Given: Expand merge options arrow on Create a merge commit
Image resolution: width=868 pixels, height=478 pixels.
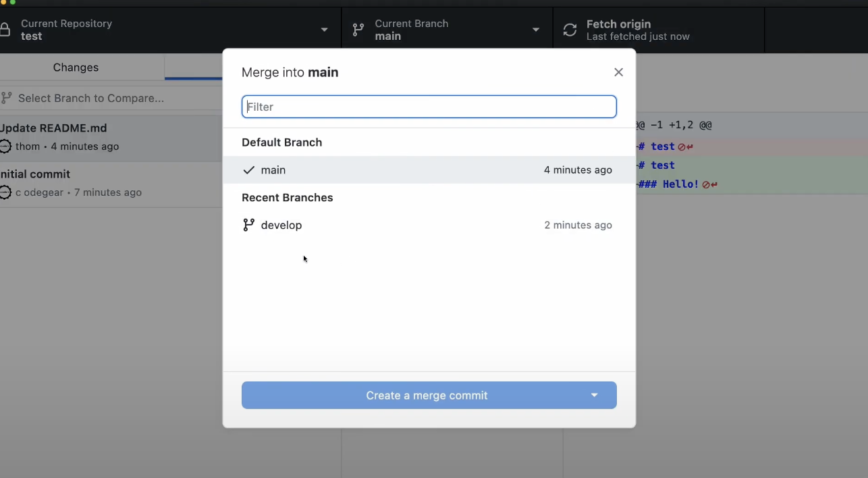Looking at the screenshot, I should [593, 395].
